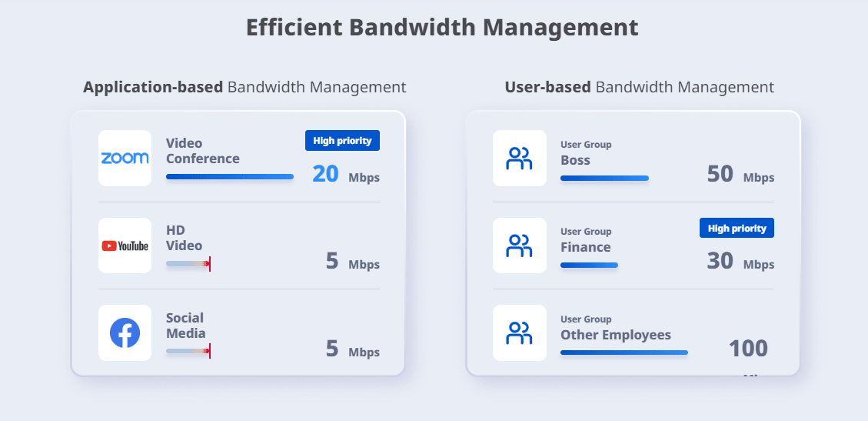Click the Other Employees label
Image resolution: width=868 pixels, height=421 pixels.
615,335
